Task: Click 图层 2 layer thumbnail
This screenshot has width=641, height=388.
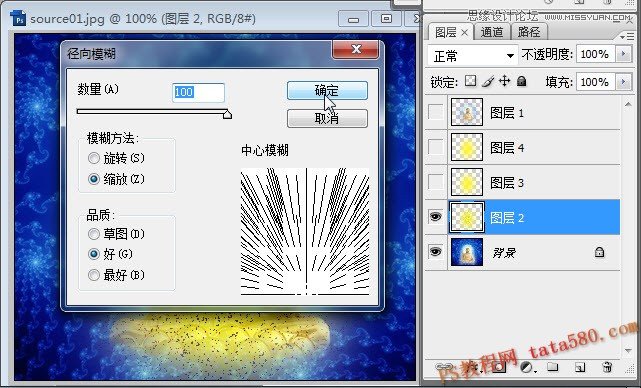Action: coord(466,217)
